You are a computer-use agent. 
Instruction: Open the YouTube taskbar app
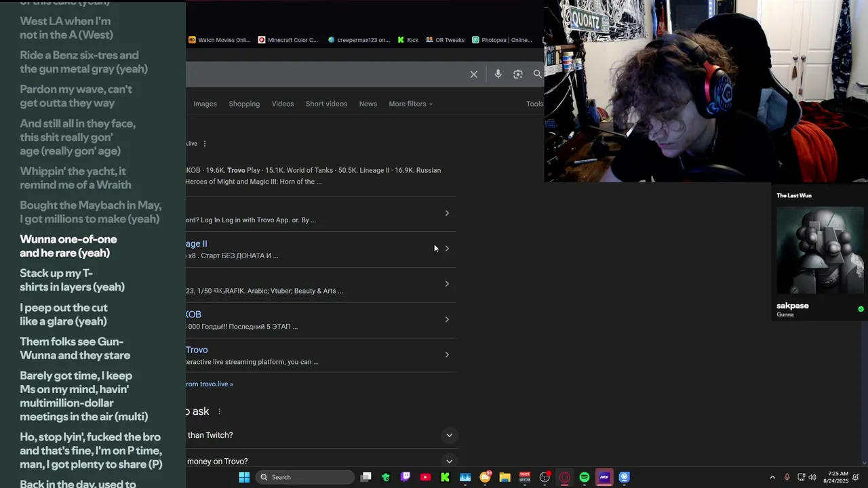425,477
